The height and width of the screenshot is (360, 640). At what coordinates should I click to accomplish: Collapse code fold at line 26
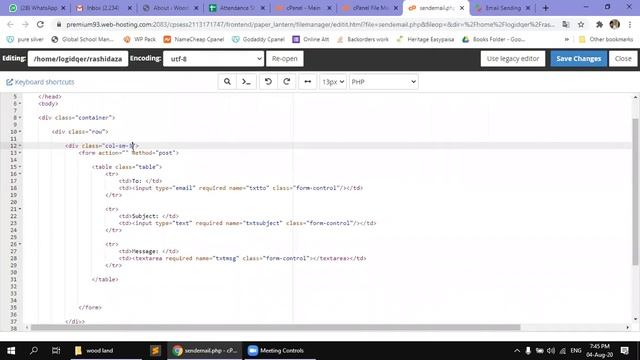pyautogui.click(x=20, y=244)
